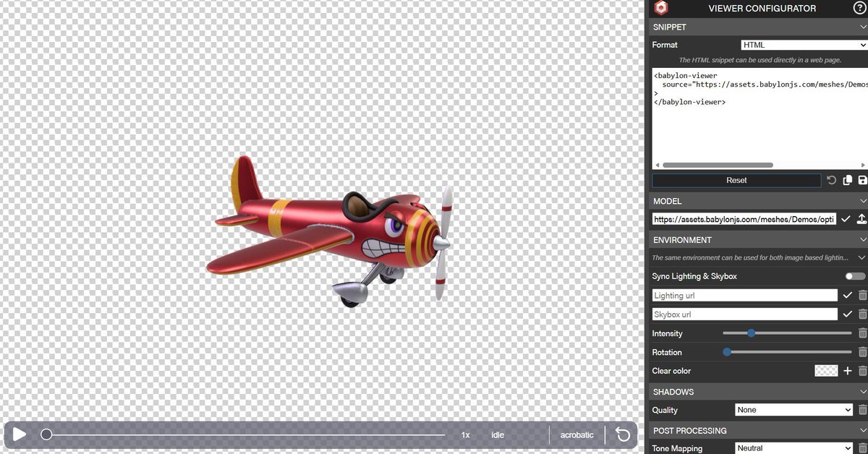Open the shadows Quality dropdown
This screenshot has width=868, height=454.
click(794, 410)
